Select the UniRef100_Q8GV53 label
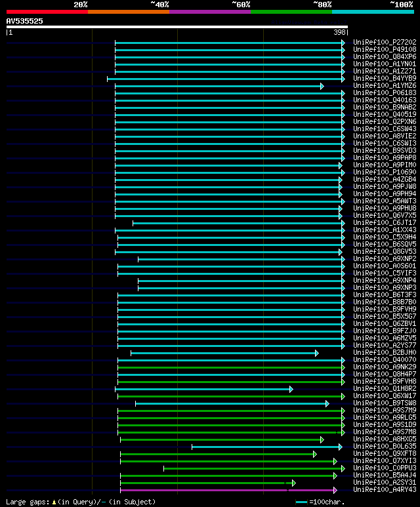The height and width of the screenshot is (507, 420). click(385, 252)
